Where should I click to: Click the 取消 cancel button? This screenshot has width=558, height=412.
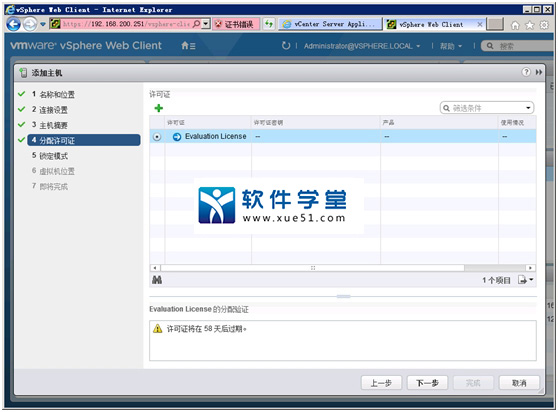519,383
